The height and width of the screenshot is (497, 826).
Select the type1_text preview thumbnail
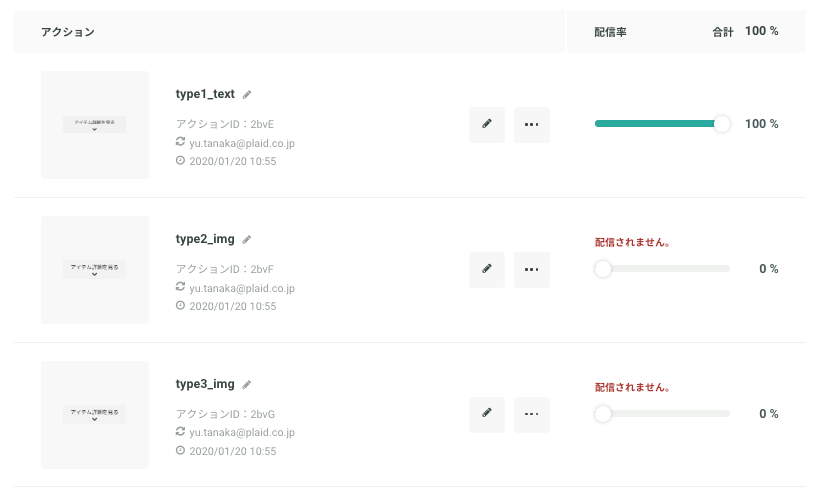click(95, 125)
